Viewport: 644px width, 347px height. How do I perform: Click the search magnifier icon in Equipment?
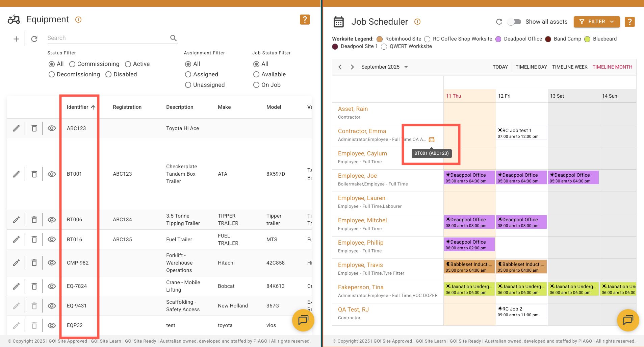pyautogui.click(x=173, y=38)
